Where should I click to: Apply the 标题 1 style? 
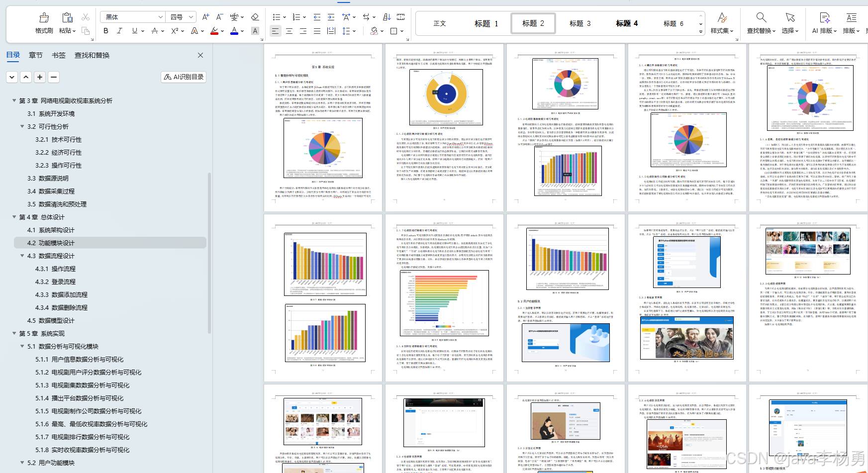tap(486, 23)
